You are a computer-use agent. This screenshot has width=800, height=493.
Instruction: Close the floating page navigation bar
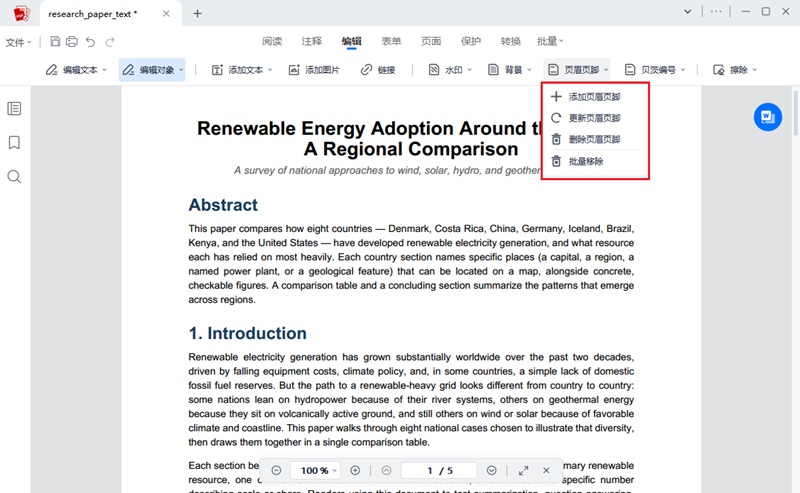pos(546,471)
